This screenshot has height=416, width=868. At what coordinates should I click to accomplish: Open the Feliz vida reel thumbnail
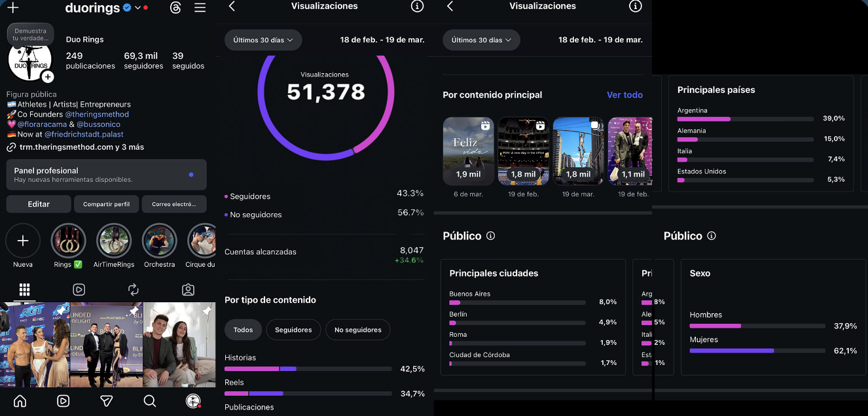(468, 151)
